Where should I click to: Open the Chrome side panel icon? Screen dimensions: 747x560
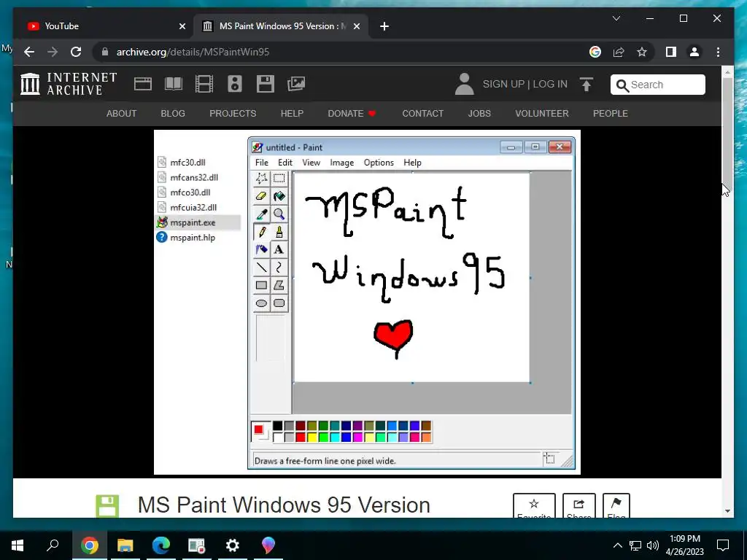[671, 52]
